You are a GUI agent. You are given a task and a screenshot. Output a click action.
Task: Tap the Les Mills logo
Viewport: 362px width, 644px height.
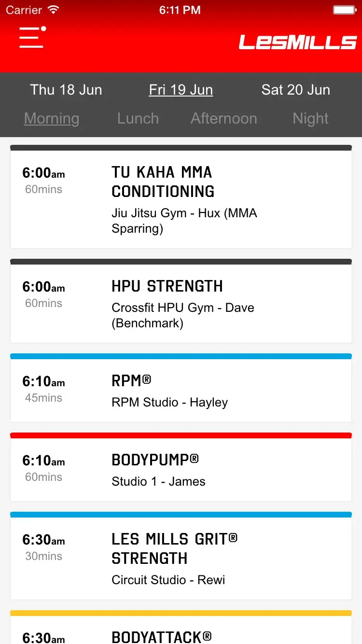(x=297, y=42)
